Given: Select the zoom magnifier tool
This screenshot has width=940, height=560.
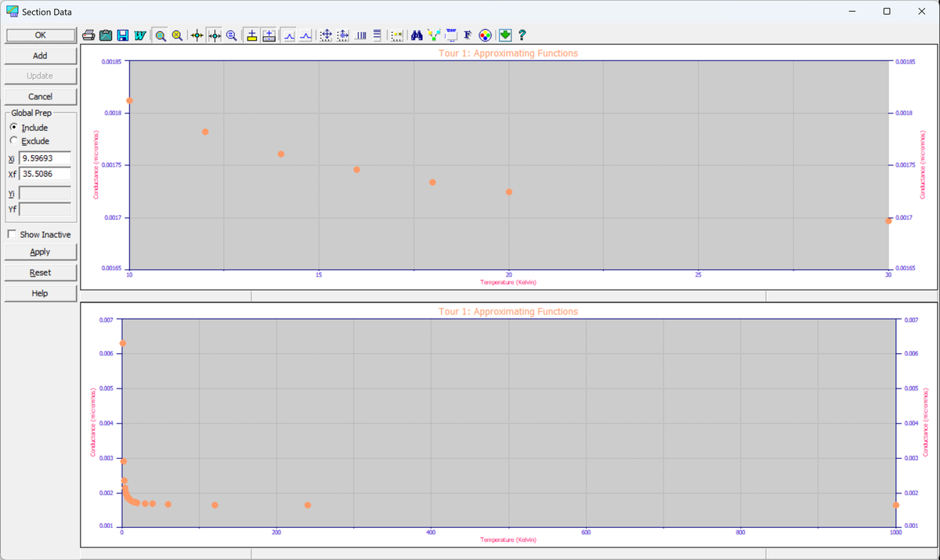Looking at the screenshot, I should [161, 35].
